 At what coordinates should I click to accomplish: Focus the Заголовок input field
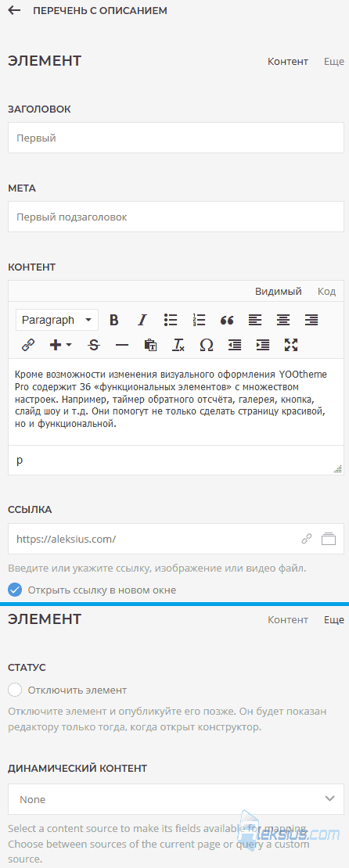(176, 138)
